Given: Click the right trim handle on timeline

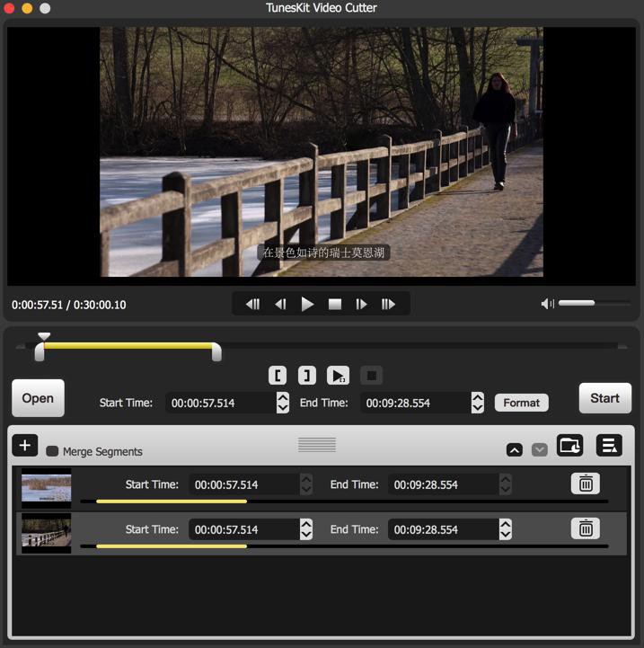Looking at the screenshot, I should click(x=216, y=352).
